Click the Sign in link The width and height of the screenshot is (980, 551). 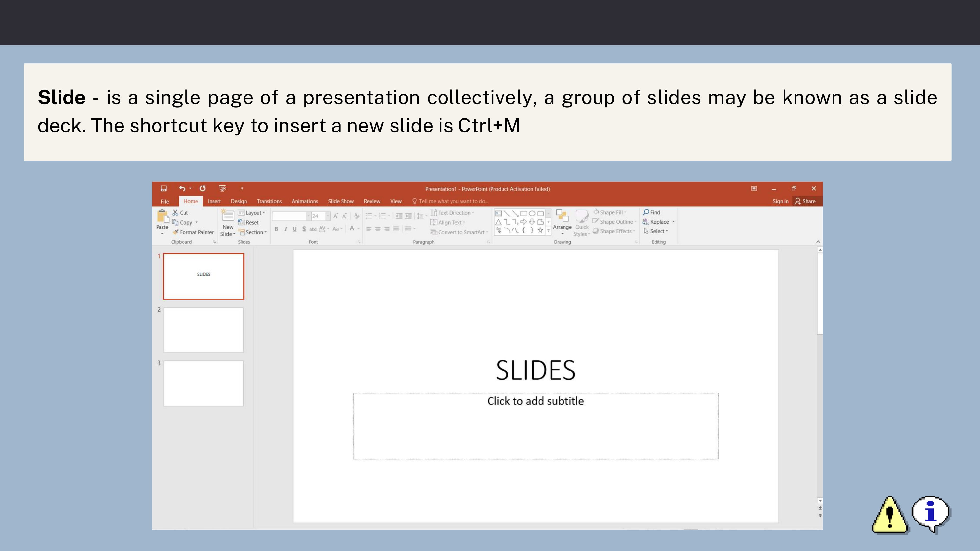[780, 201]
